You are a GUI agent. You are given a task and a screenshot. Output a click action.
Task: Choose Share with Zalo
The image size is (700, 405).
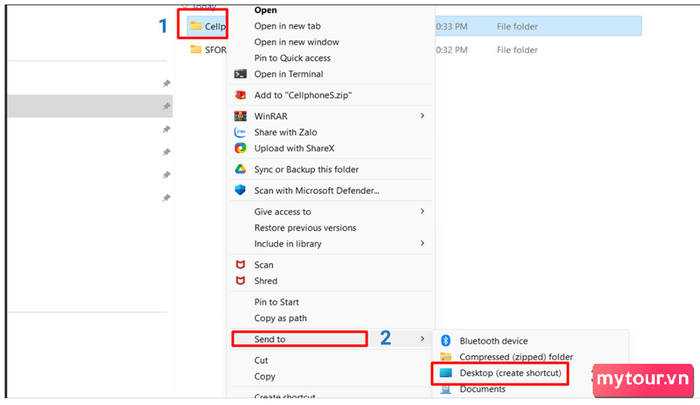(x=286, y=133)
